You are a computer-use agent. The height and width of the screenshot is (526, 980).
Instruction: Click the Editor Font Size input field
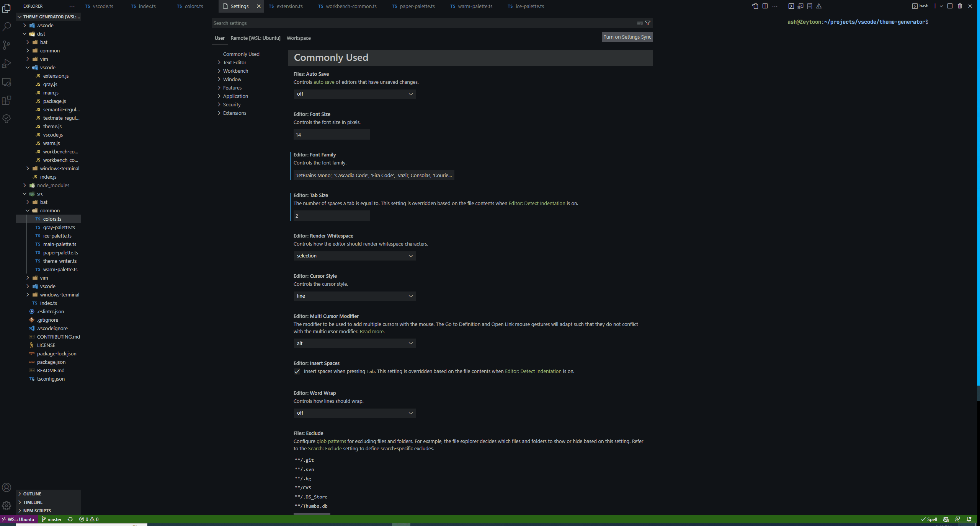[x=332, y=135]
